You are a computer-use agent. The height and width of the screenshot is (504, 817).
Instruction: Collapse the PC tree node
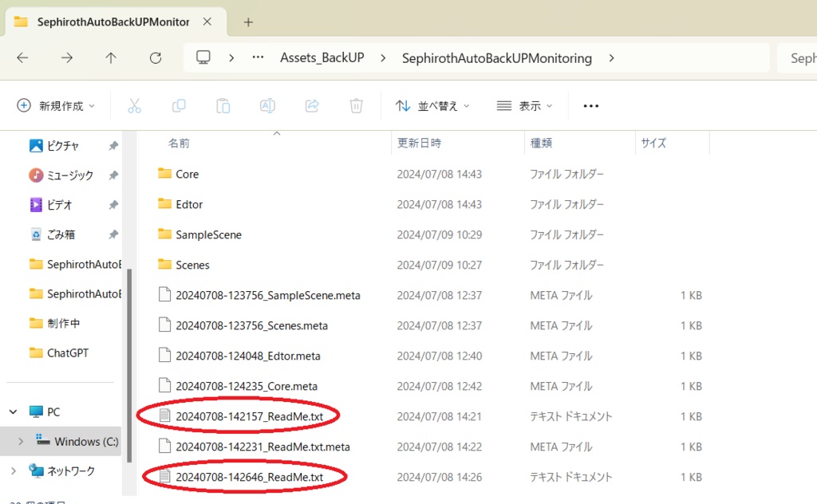coord(14,411)
